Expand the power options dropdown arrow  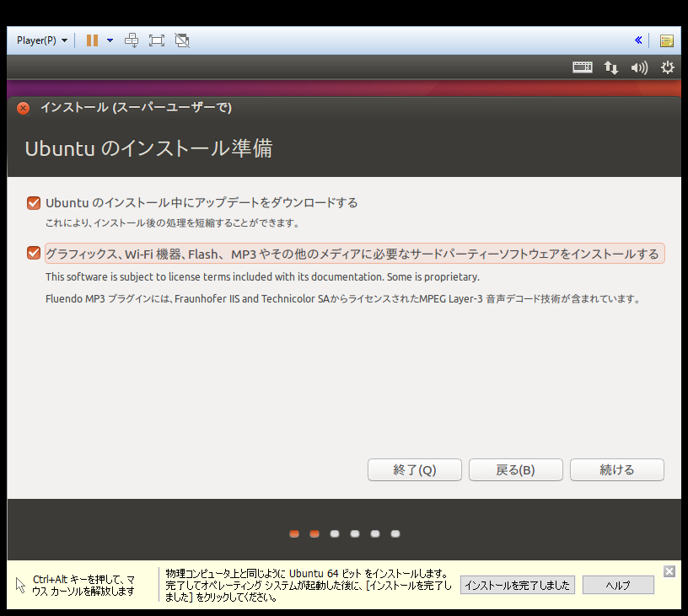pos(110,40)
